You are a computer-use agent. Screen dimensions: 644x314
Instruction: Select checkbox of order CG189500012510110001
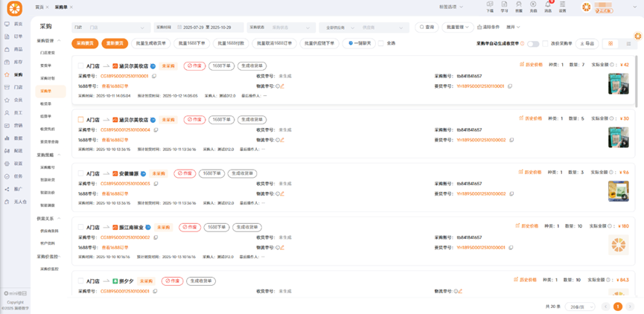[x=80, y=65]
